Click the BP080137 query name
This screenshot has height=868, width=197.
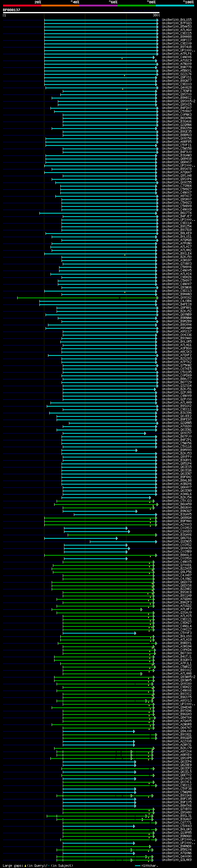click(x=11, y=10)
